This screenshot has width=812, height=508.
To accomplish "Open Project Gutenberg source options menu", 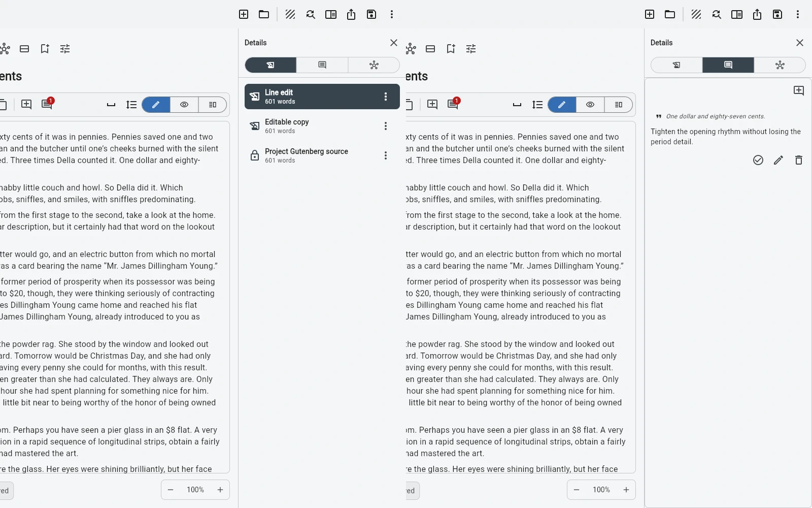I will [386, 155].
